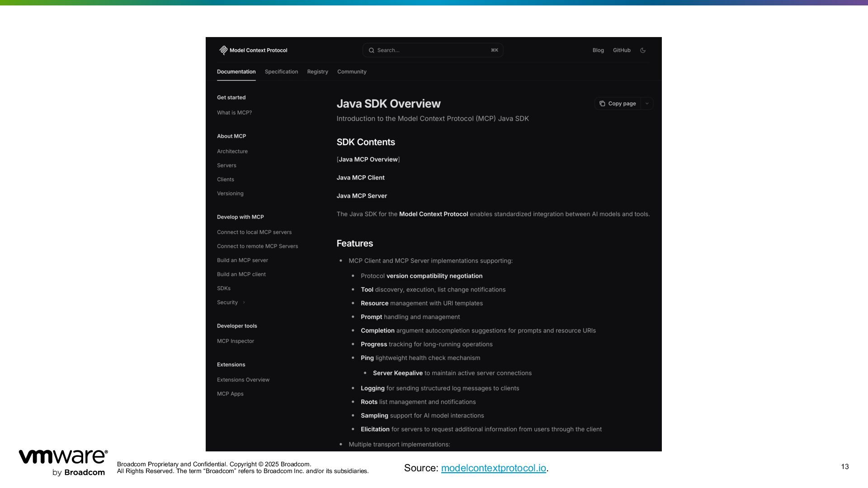This screenshot has height=488, width=868.
Task: Toggle dark mode moon icon
Action: 643,50
